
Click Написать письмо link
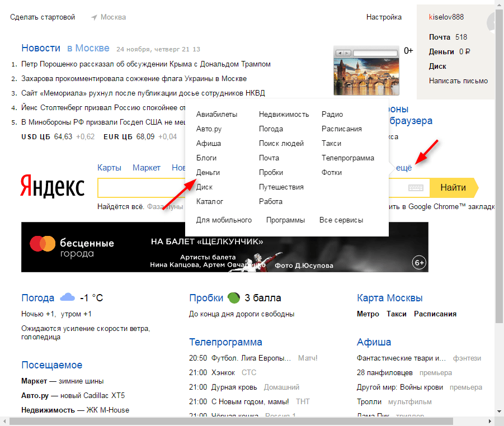point(458,81)
